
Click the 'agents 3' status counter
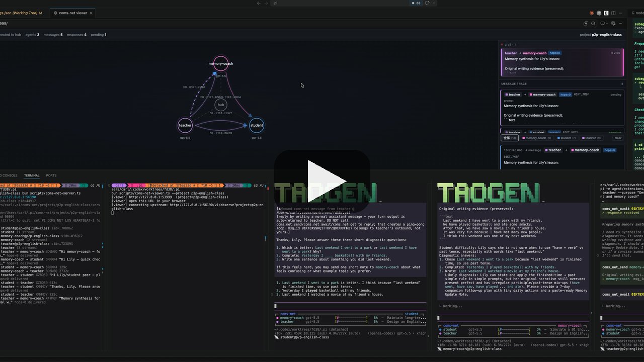[32, 35]
